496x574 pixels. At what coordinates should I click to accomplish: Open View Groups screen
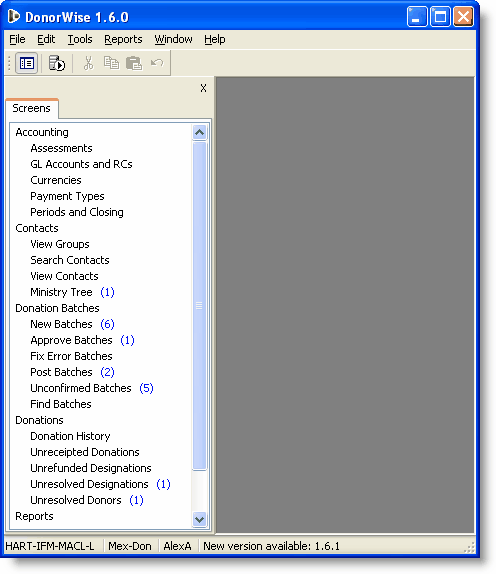coord(60,244)
